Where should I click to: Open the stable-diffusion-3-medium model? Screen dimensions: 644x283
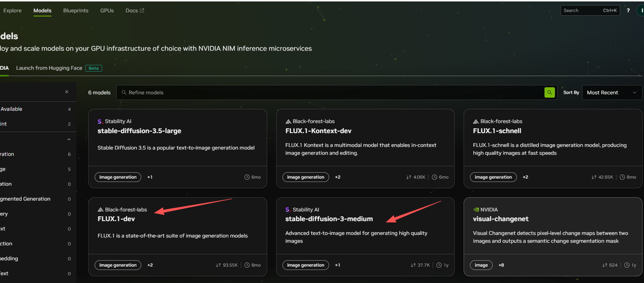(329, 219)
